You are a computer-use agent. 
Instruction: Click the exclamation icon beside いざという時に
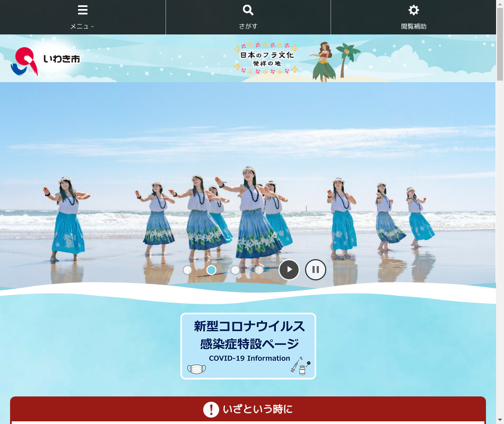pos(211,410)
